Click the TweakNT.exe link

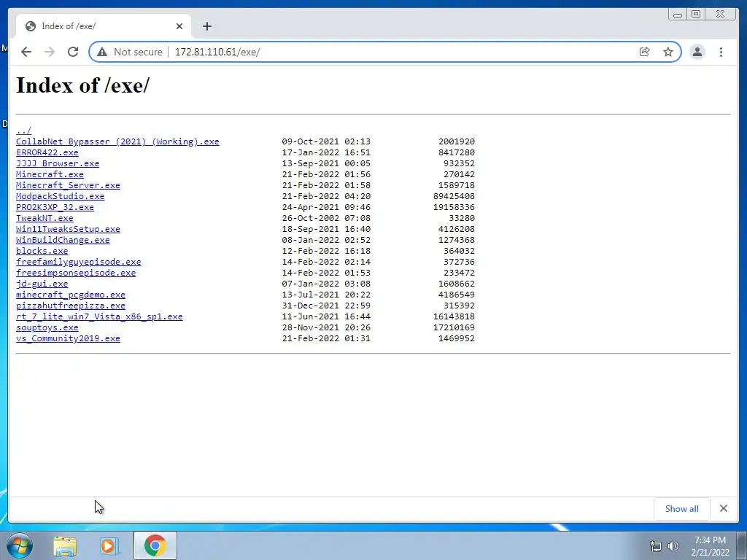(44, 218)
